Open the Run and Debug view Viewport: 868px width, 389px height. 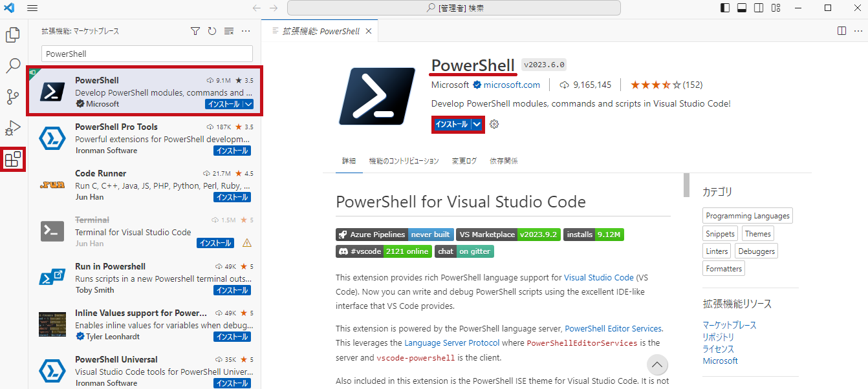pos(13,128)
